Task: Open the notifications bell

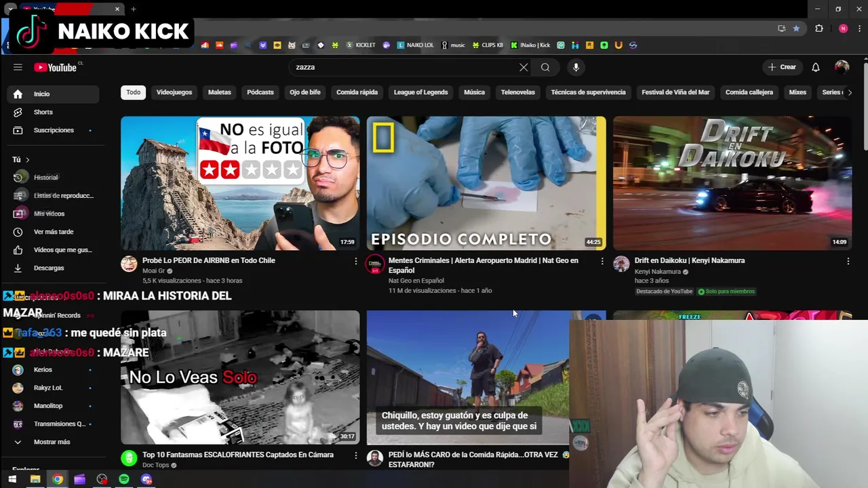Action: [x=816, y=67]
